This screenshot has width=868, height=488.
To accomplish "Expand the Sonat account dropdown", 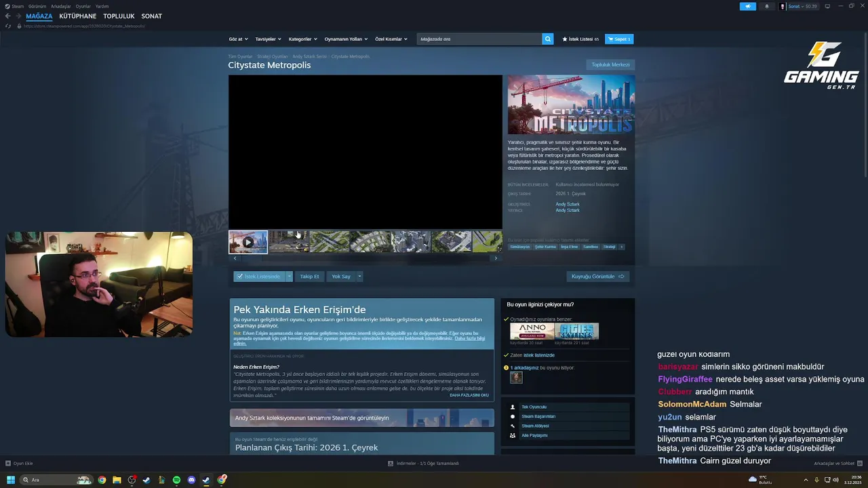I will tap(802, 6).
